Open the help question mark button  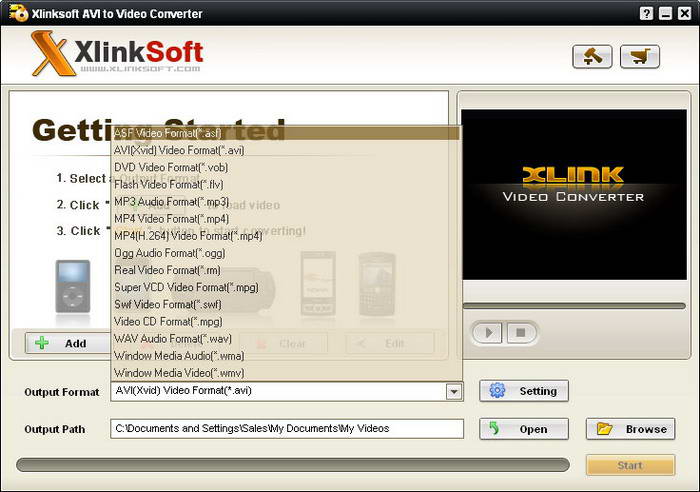point(646,13)
